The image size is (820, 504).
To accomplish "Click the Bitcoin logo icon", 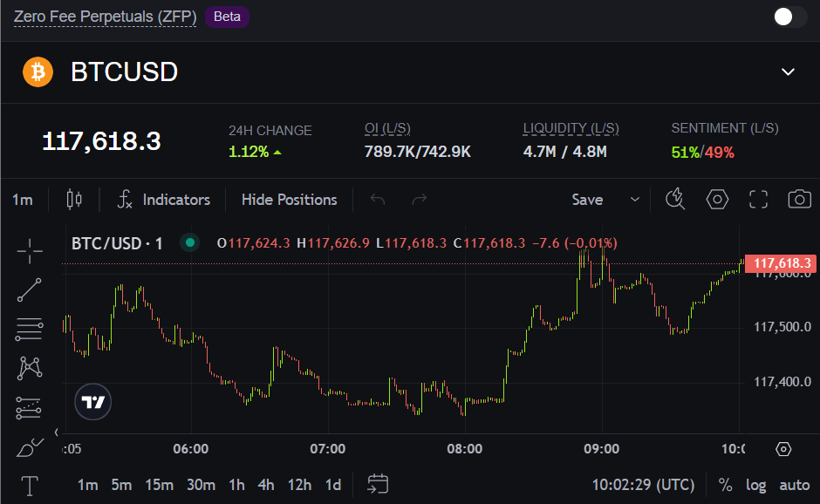I will click(38, 72).
